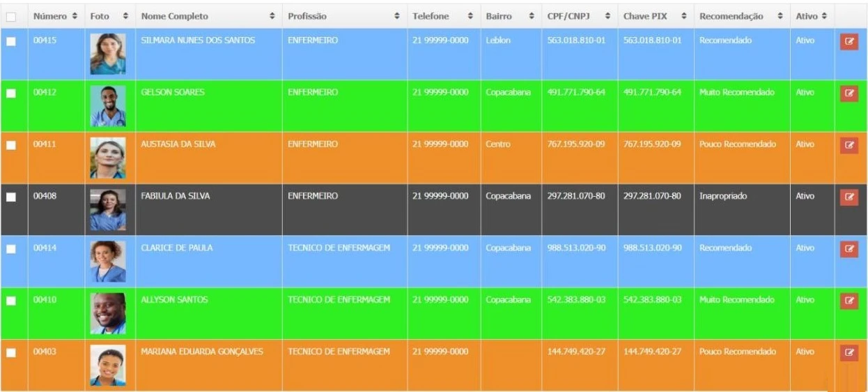Click Pouco Recomendado for AUSTASIA DA SILVA
The width and height of the screenshot is (868, 392).
click(x=738, y=144)
